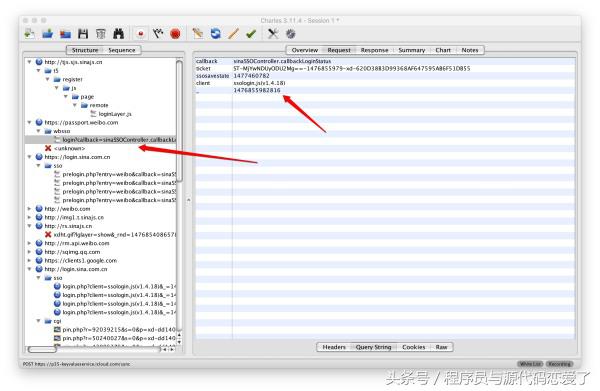Collapse the https://passport.weibo.com host node
The height and width of the screenshot is (391, 600).
click(29, 122)
